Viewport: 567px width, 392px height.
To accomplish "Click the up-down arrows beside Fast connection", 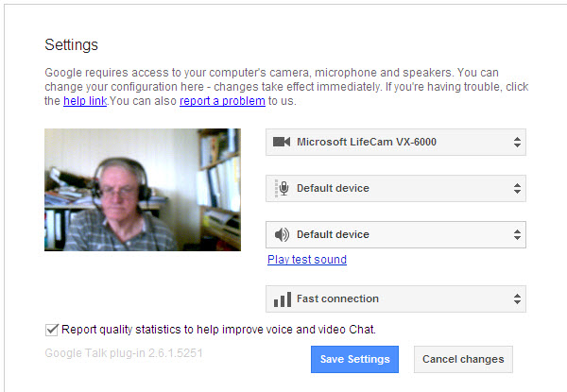I will click(517, 298).
